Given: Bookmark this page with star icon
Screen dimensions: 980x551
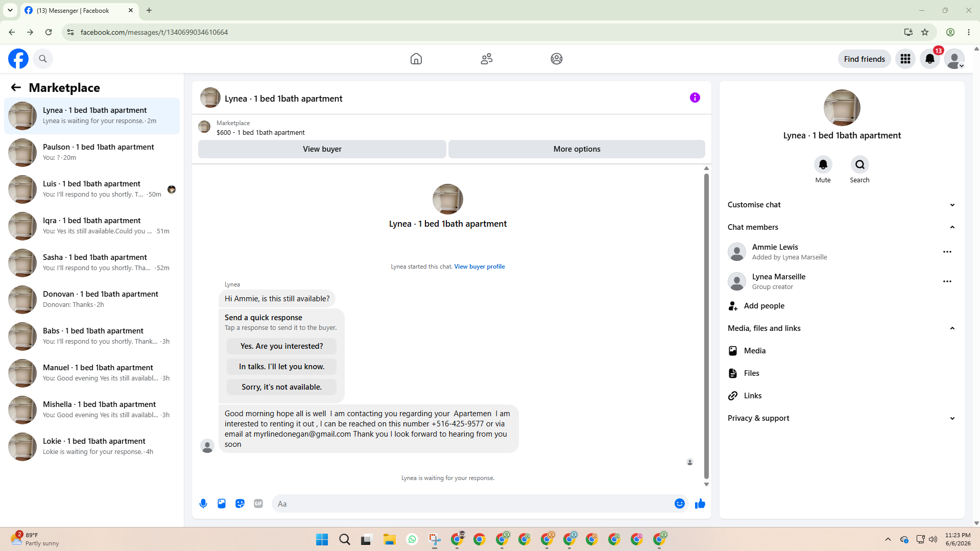Looking at the screenshot, I should click(925, 32).
